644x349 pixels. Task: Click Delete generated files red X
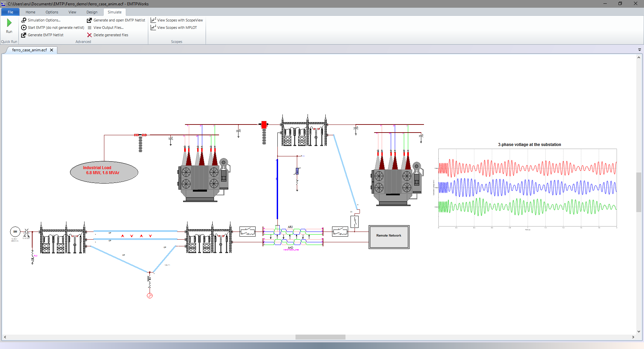[90, 35]
